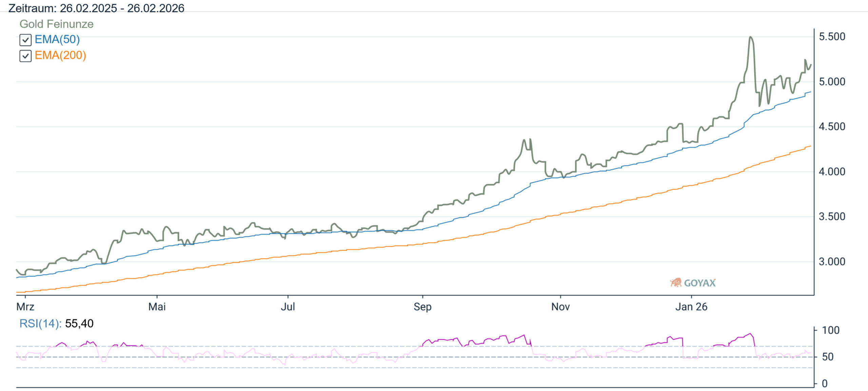Click the EMA(50) legend label
The width and height of the screenshot is (868, 391).
pos(57,39)
